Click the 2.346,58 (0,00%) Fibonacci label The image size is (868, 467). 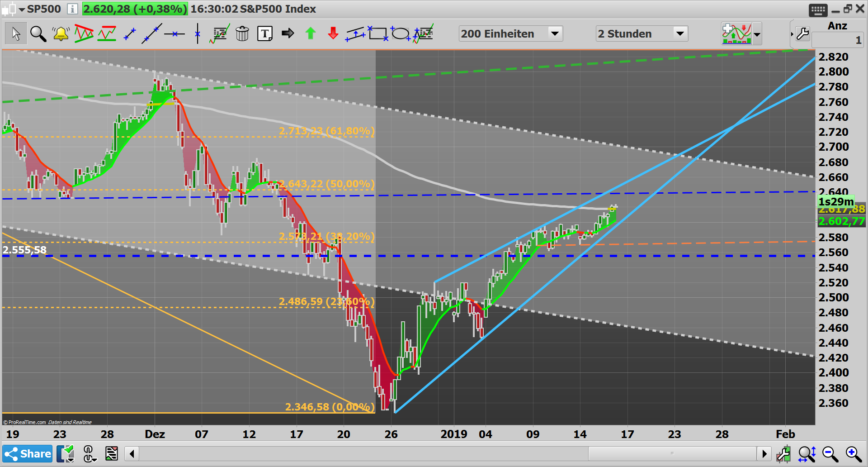point(330,407)
